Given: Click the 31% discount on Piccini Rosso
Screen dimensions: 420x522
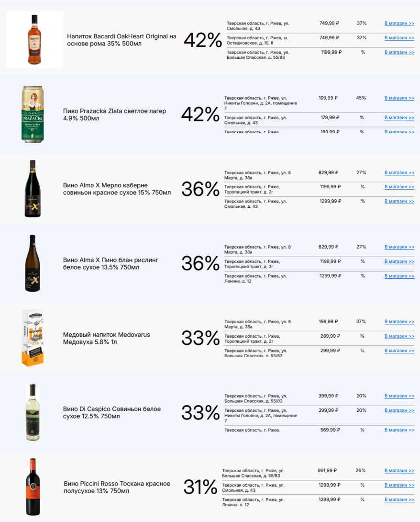Looking at the screenshot, I should pyautogui.click(x=200, y=487).
